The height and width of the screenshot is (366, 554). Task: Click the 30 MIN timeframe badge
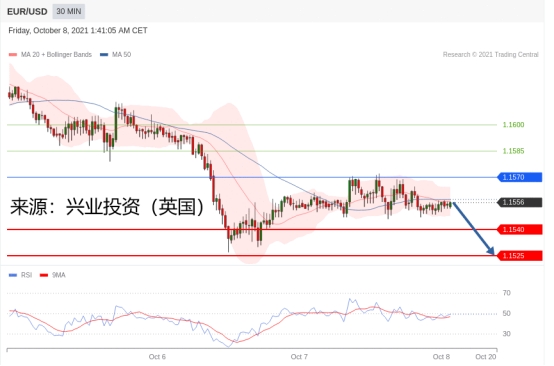tap(69, 12)
